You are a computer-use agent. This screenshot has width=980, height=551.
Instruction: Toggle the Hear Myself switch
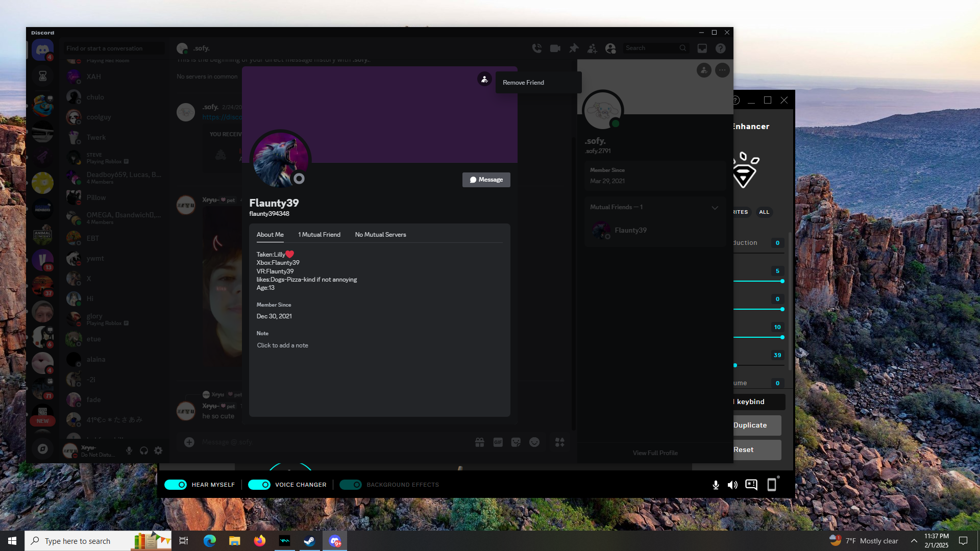176,485
